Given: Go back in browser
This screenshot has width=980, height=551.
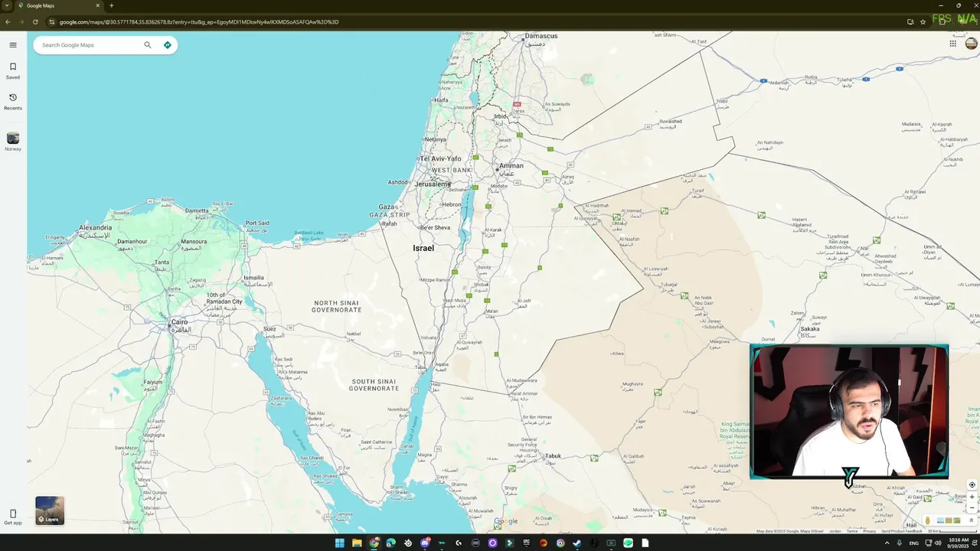Looking at the screenshot, I should click(8, 21).
